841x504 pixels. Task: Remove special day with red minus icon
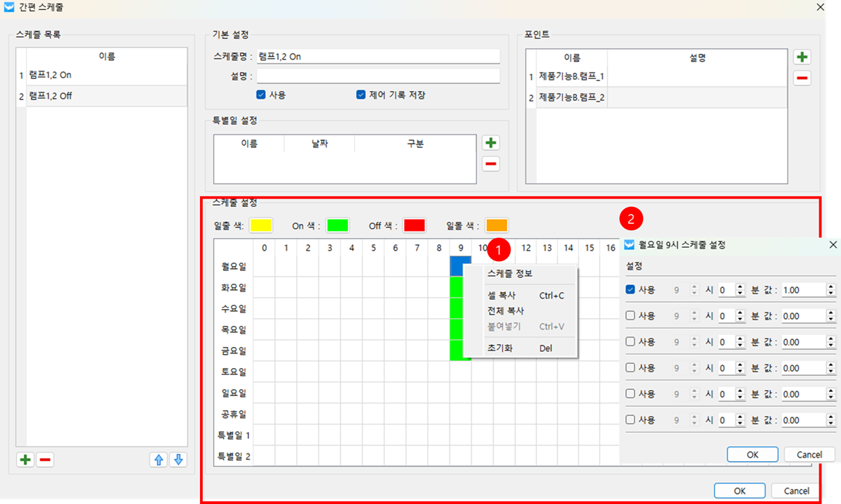click(x=491, y=164)
